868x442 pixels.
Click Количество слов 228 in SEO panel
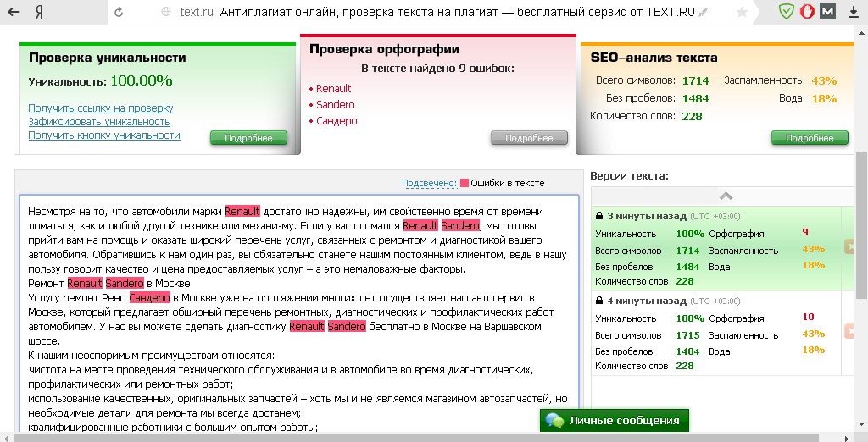tap(692, 116)
